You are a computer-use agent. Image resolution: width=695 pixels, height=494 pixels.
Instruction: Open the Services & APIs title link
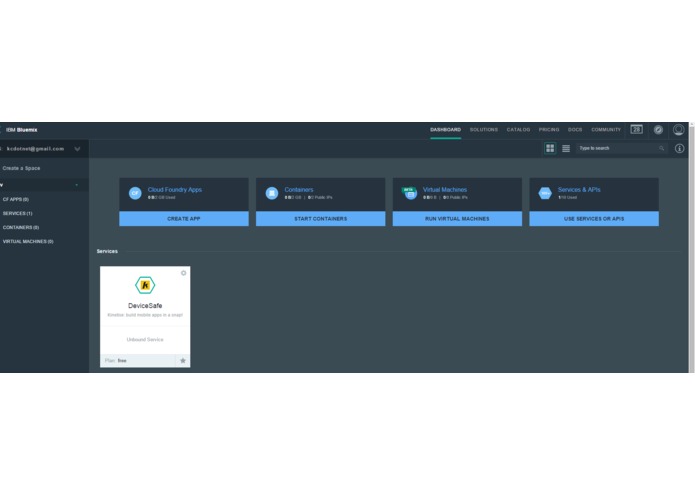click(579, 190)
